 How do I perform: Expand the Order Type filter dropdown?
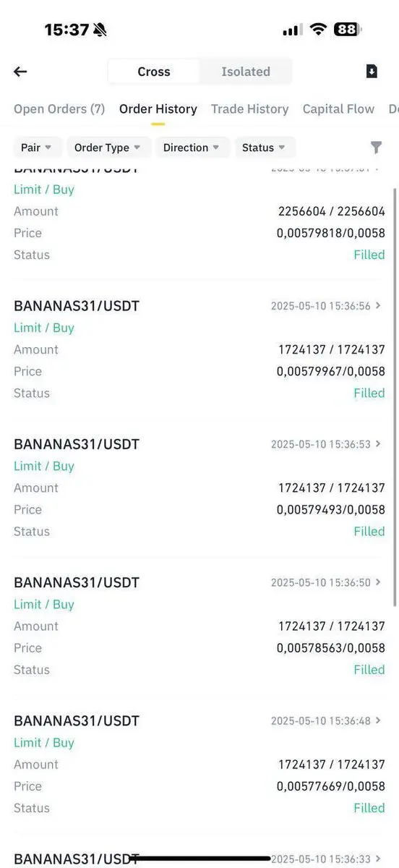109,148
